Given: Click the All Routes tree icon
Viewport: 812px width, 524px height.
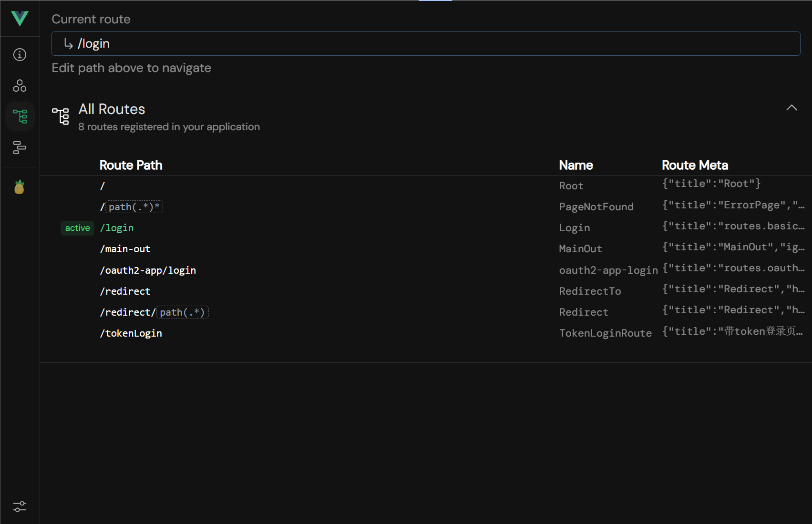Looking at the screenshot, I should pos(61,116).
